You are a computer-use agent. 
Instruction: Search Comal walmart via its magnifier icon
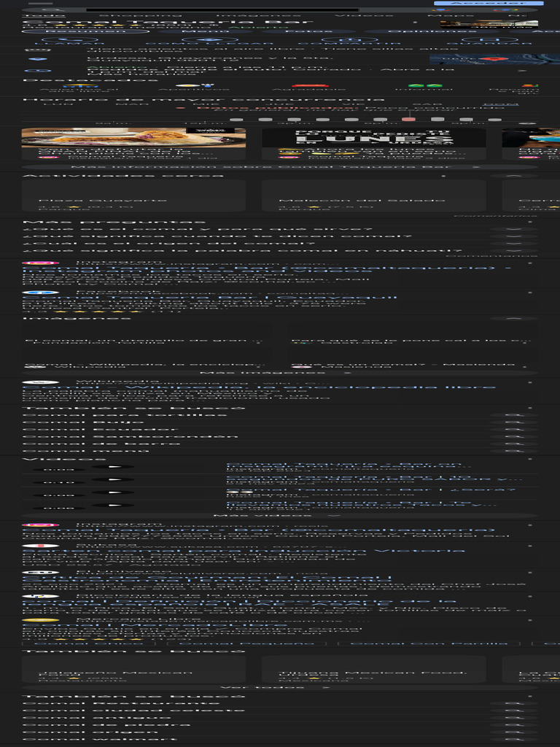coord(514,739)
